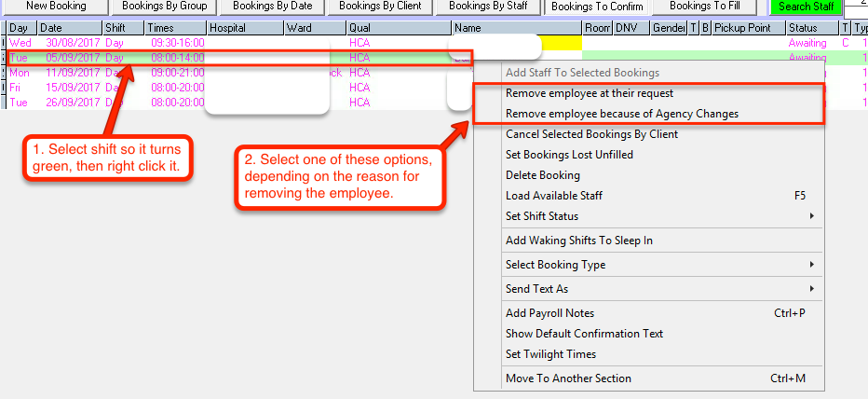
Task: Click Cancel Selected Bookings By Client
Action: (x=591, y=134)
